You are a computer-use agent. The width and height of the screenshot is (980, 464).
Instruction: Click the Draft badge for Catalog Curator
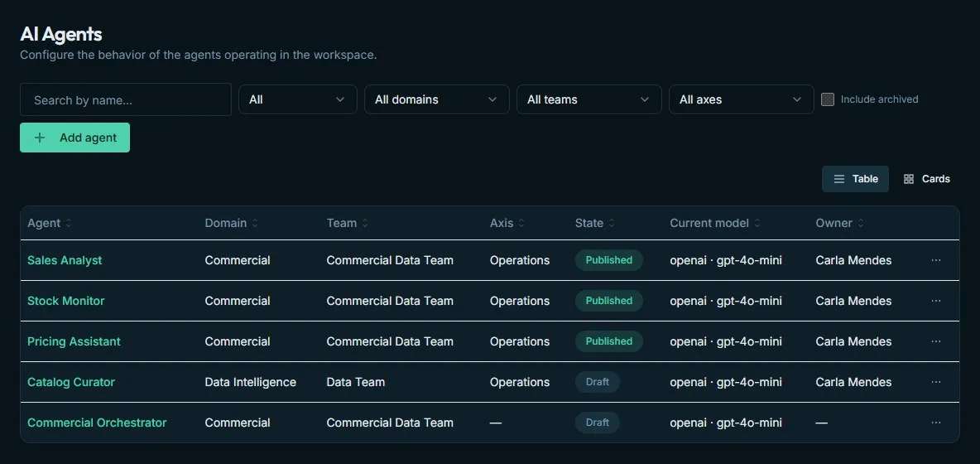click(x=597, y=382)
